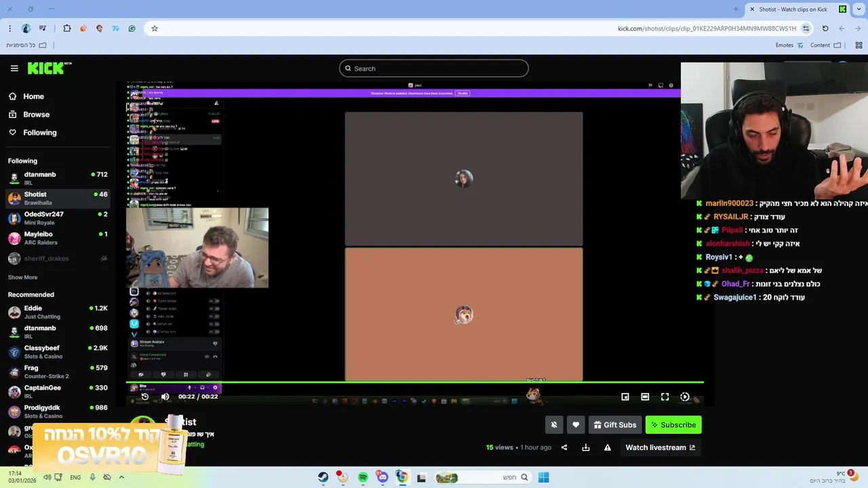Open Steam from the taskbar
The height and width of the screenshot is (488, 868).
(323, 478)
